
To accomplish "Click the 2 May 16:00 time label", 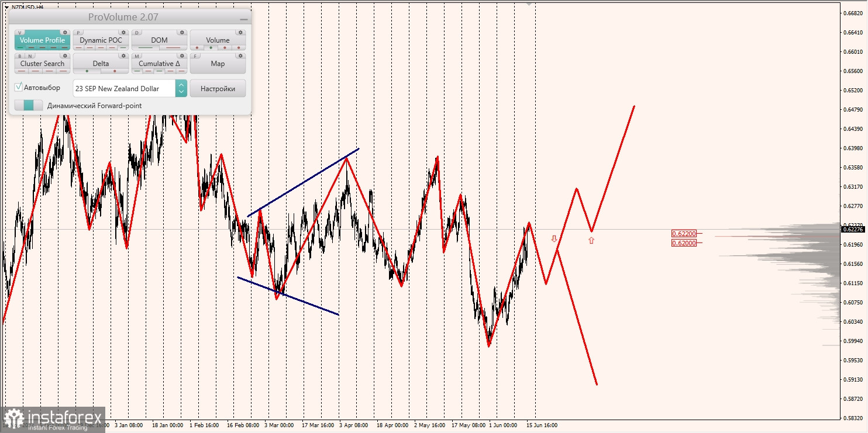I will point(429,425).
